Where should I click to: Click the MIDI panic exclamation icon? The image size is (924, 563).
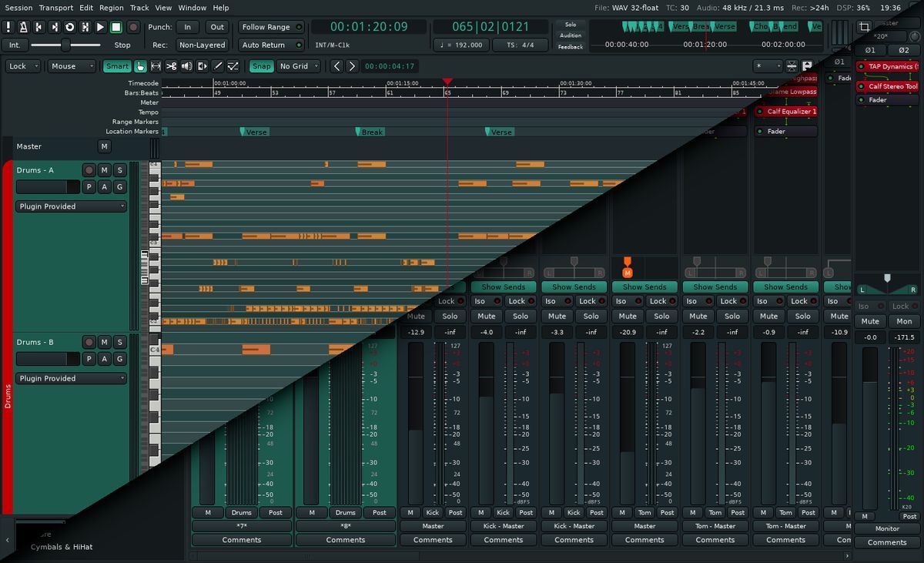click(8, 27)
